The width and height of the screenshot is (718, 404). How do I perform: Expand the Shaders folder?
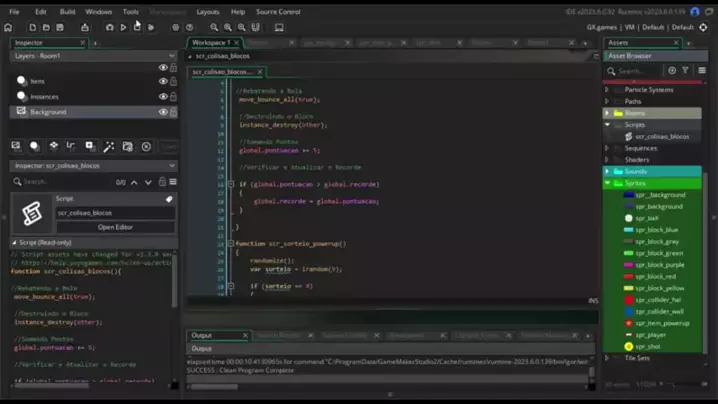pyautogui.click(x=607, y=160)
